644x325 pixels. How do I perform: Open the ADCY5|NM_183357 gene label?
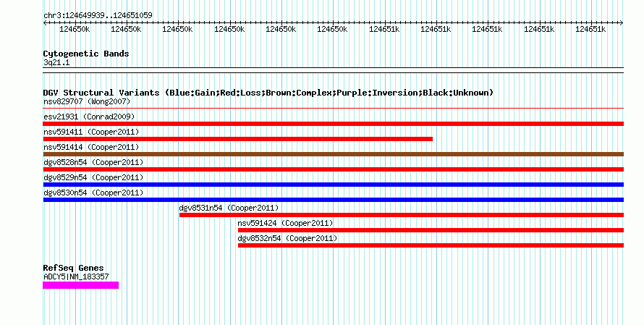pos(77,277)
